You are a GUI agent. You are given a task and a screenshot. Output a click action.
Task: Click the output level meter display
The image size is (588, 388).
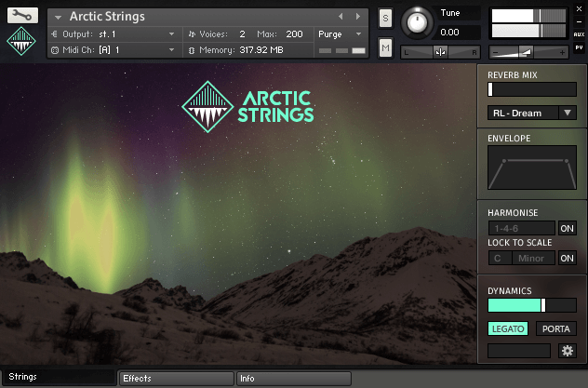pyautogui.click(x=528, y=23)
